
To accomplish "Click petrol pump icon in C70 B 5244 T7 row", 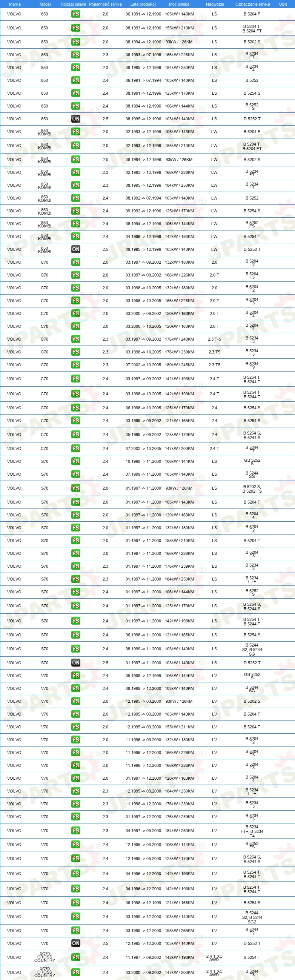I will pos(76,449).
